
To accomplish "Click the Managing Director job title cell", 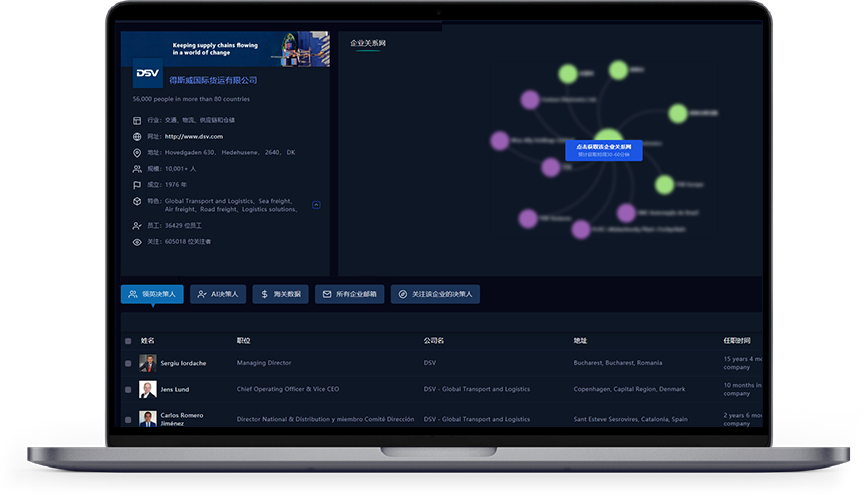I will 264,363.
